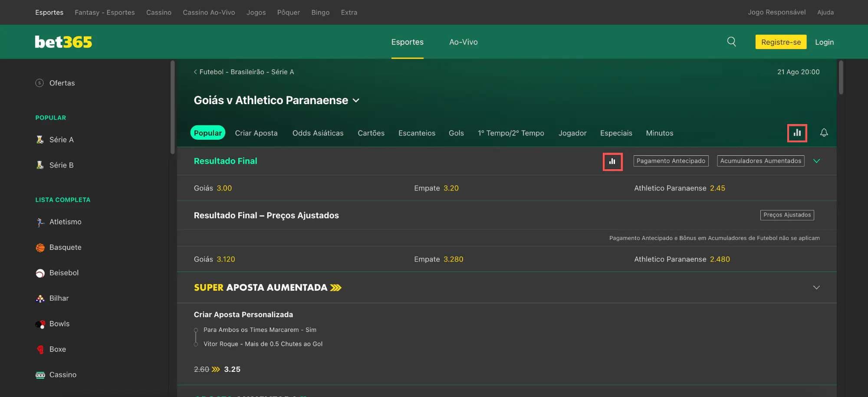Click the Ofertas coin icon

(x=39, y=83)
